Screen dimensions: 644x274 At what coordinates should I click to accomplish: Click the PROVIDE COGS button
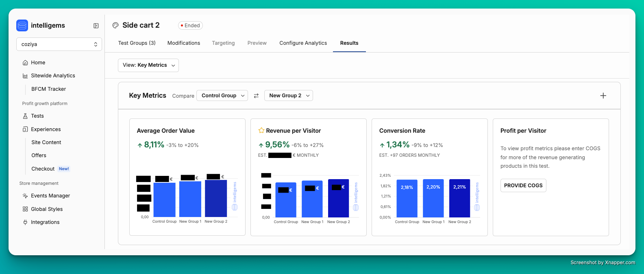523,186
